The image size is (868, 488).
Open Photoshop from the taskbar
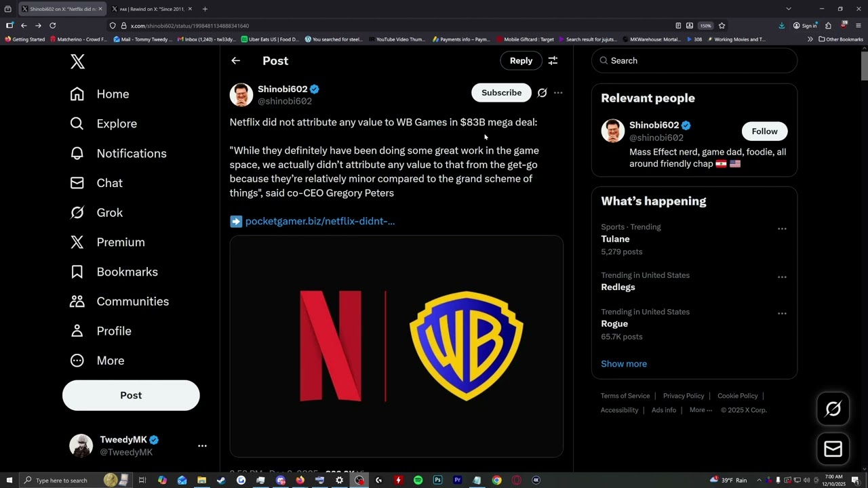(437, 480)
